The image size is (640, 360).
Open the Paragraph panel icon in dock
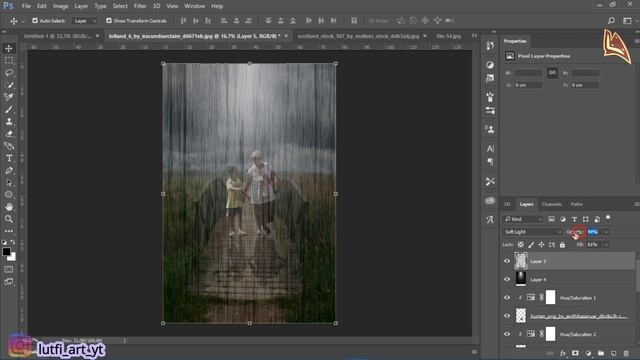490,162
